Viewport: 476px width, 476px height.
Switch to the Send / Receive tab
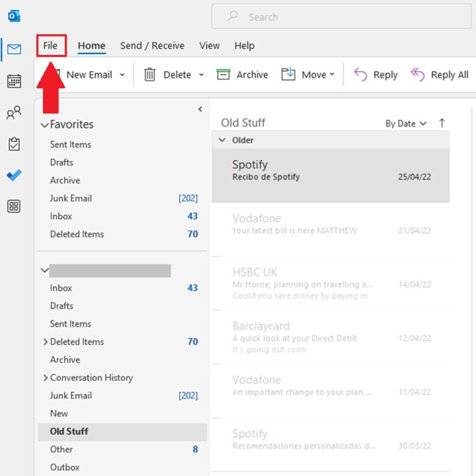click(x=152, y=46)
